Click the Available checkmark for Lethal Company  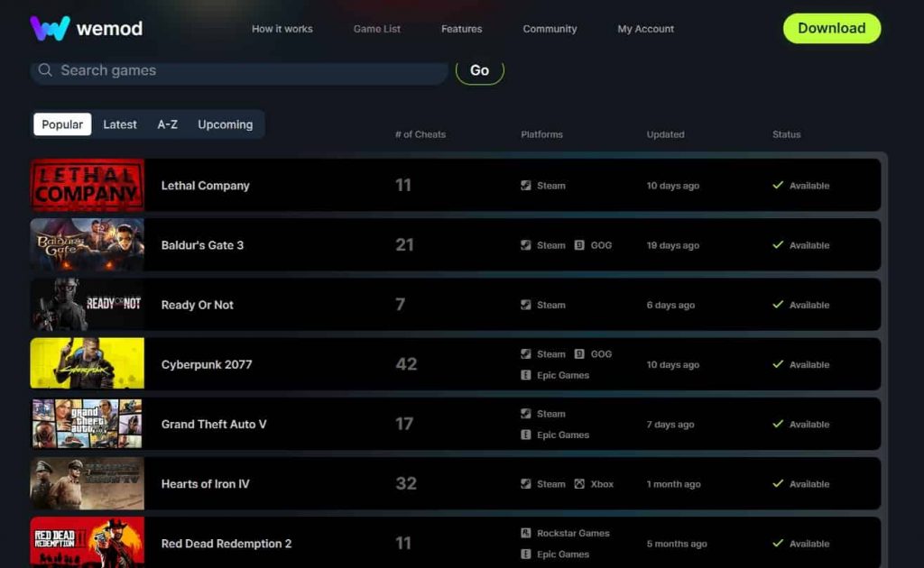(778, 185)
